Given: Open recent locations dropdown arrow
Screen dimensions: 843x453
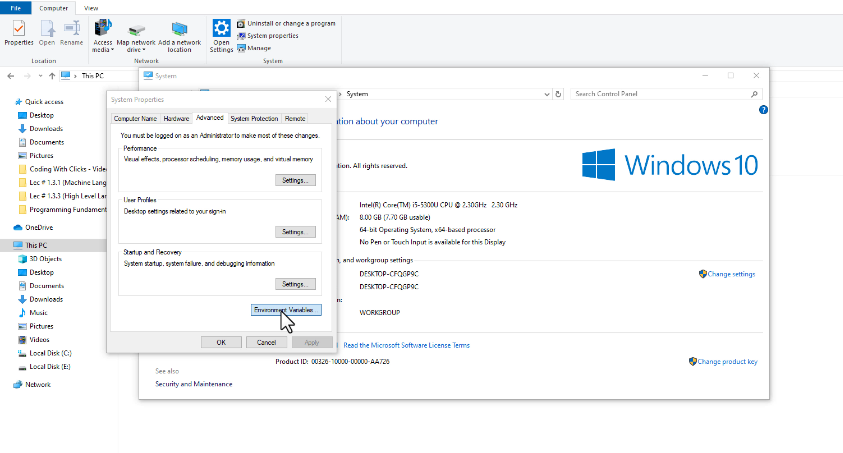Looking at the screenshot, I should coord(40,76).
